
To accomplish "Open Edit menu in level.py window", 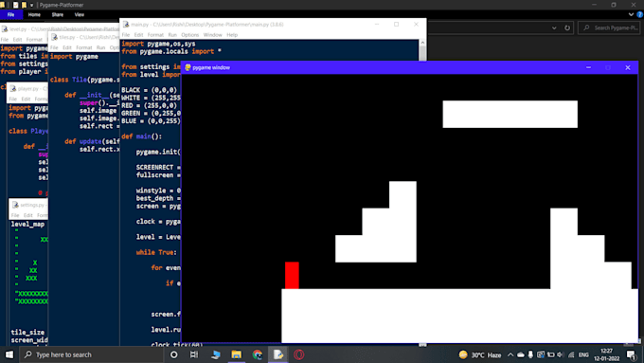I will point(17,40).
